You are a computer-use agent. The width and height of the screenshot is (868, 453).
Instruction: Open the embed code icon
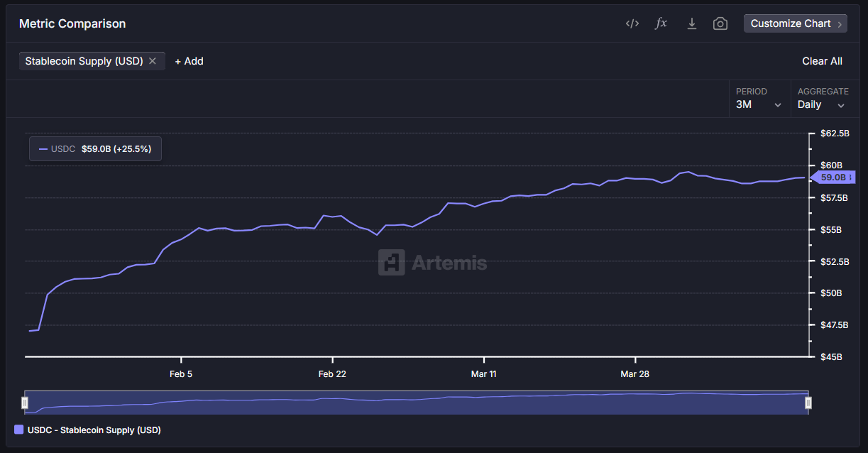(632, 23)
